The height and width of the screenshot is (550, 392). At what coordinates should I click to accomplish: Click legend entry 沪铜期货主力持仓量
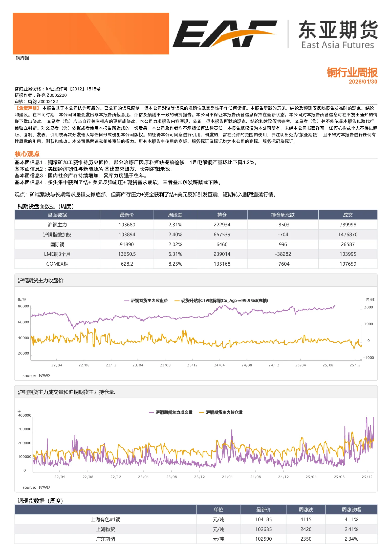[221, 412]
